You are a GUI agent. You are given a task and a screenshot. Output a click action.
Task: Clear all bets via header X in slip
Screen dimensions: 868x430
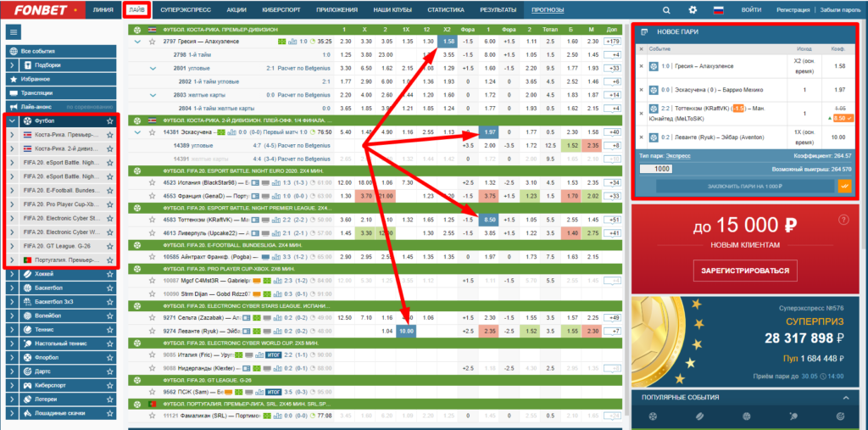click(x=641, y=49)
